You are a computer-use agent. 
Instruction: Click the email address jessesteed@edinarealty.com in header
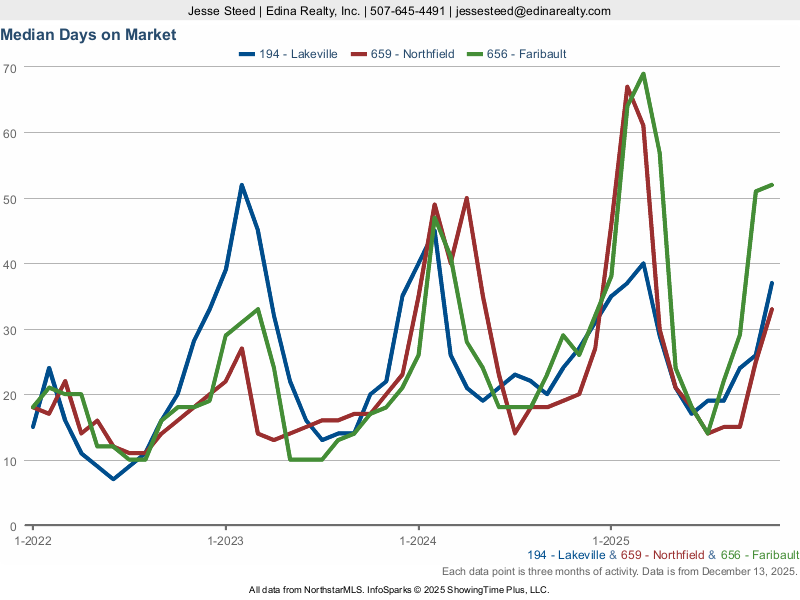532,11
